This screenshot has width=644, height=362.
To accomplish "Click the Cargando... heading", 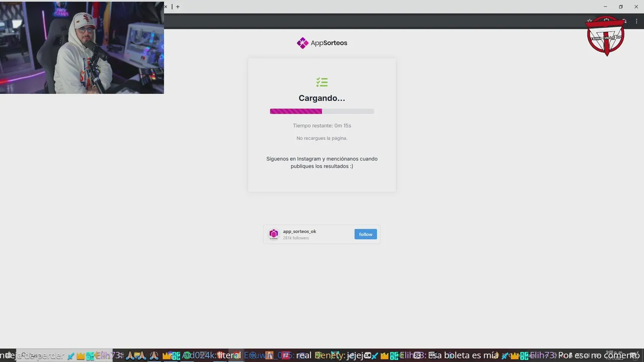I will pos(322,98).
